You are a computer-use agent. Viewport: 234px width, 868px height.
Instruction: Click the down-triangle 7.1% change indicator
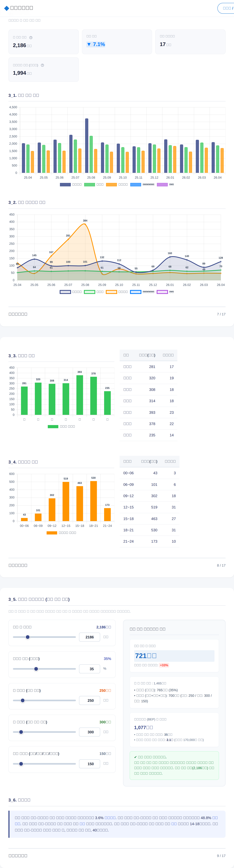(x=96, y=44)
